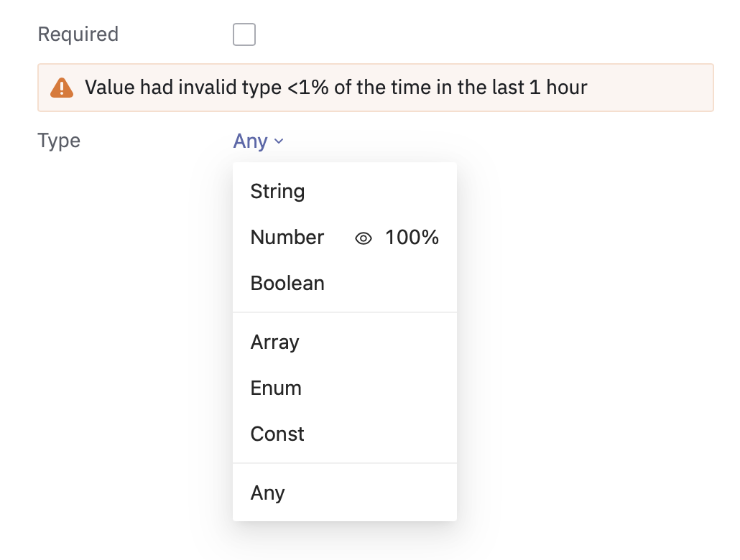Pick Boolean in the type list

click(287, 284)
